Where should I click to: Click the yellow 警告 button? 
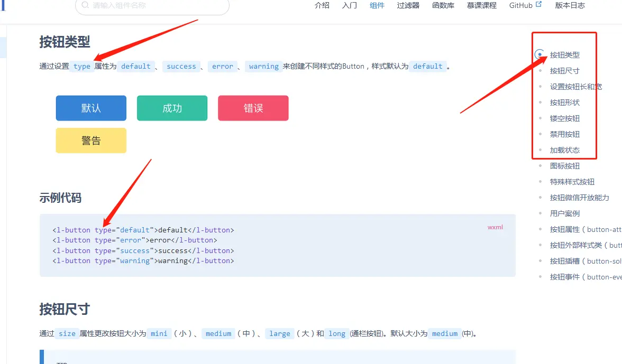click(91, 141)
